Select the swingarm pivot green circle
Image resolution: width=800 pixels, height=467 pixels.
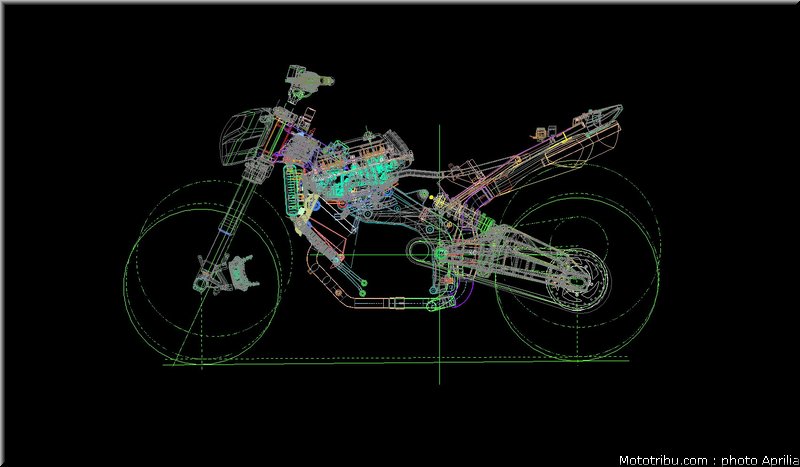(440, 253)
